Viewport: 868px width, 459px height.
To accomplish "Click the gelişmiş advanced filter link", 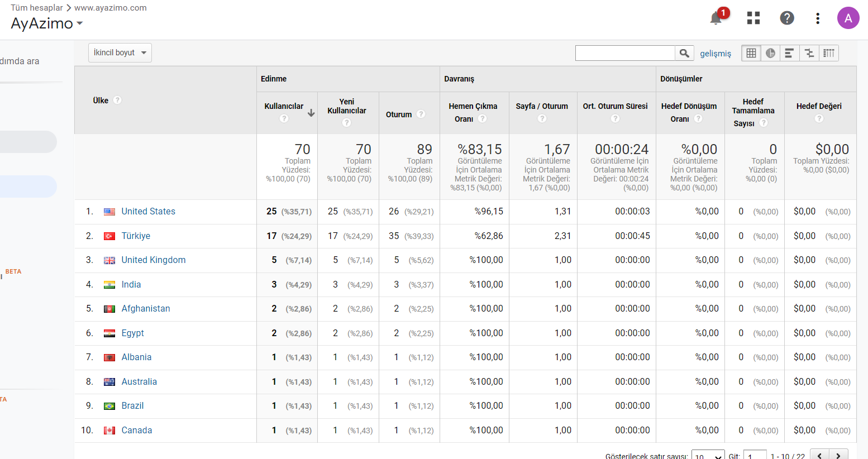I will coord(716,53).
